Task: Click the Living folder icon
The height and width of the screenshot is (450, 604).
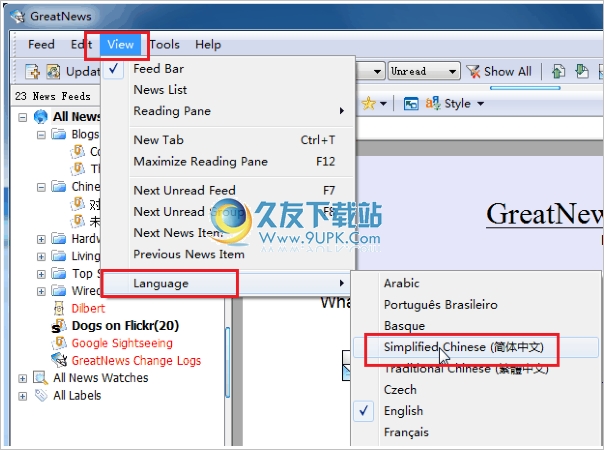Action: 59,256
